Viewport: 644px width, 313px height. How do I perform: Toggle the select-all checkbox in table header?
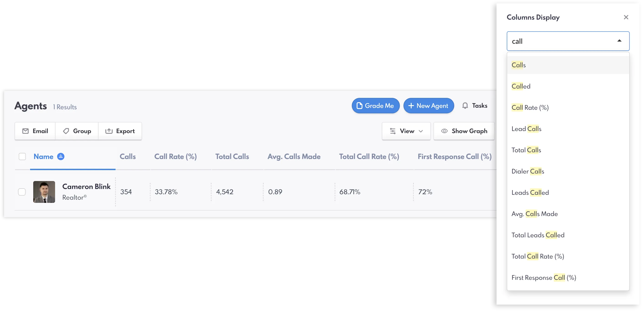coord(22,156)
